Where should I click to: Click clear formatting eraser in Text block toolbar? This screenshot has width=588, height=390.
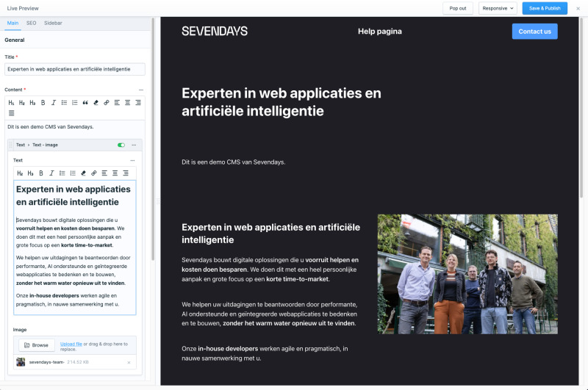click(x=83, y=173)
